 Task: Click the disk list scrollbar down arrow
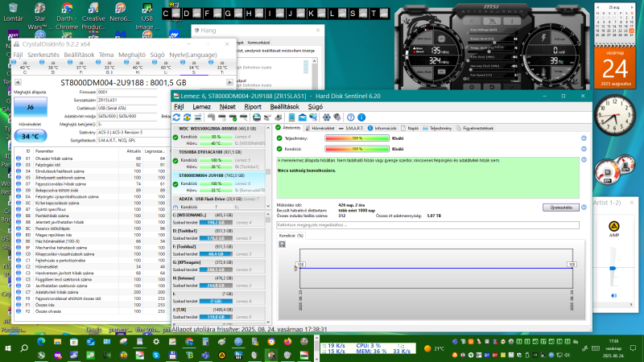(x=268, y=206)
